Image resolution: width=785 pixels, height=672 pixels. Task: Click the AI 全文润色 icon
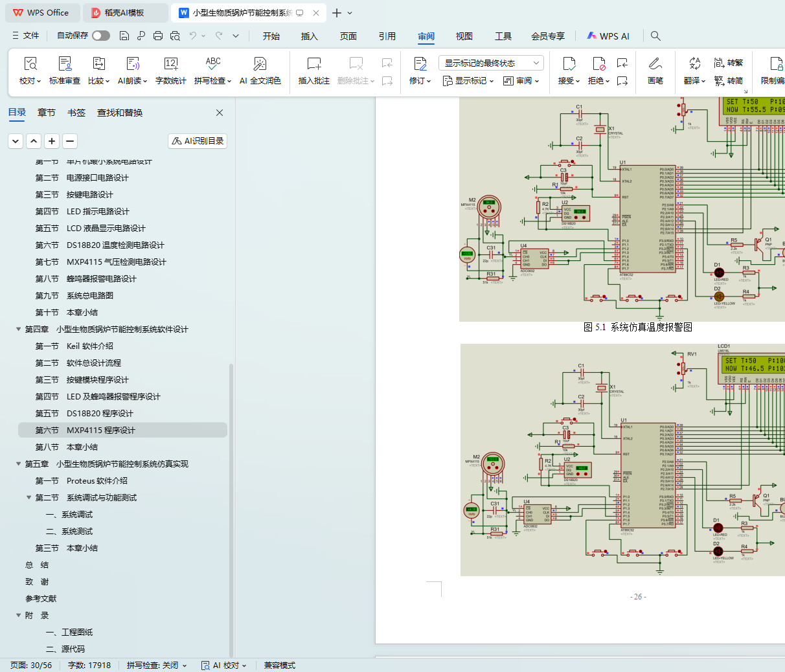click(260, 64)
